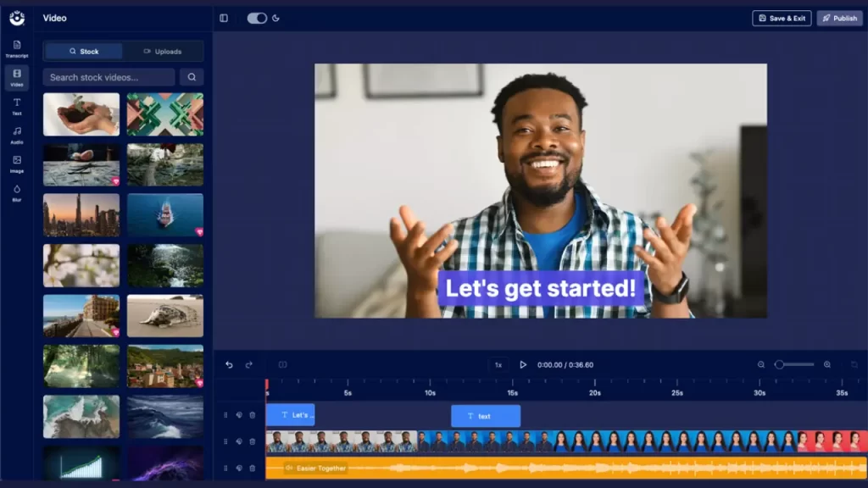Click the timeline zoom slider handle
The height and width of the screenshot is (488, 868).
point(780,365)
